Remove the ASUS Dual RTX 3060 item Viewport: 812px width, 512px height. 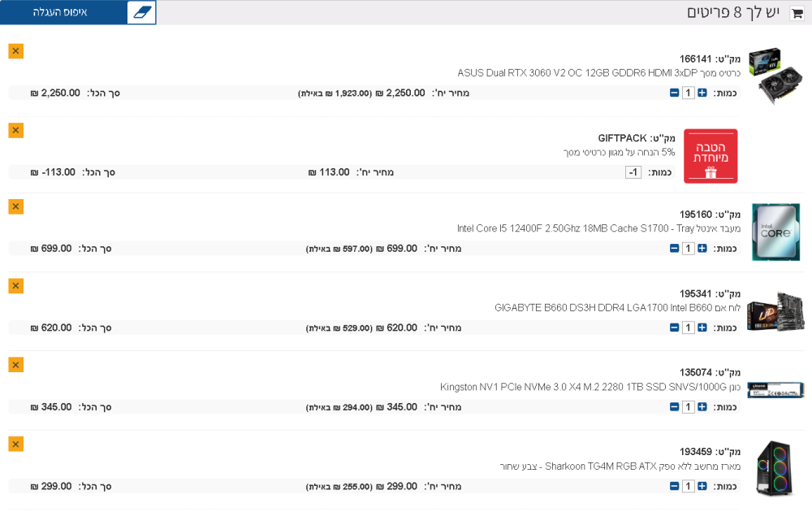tap(16, 50)
